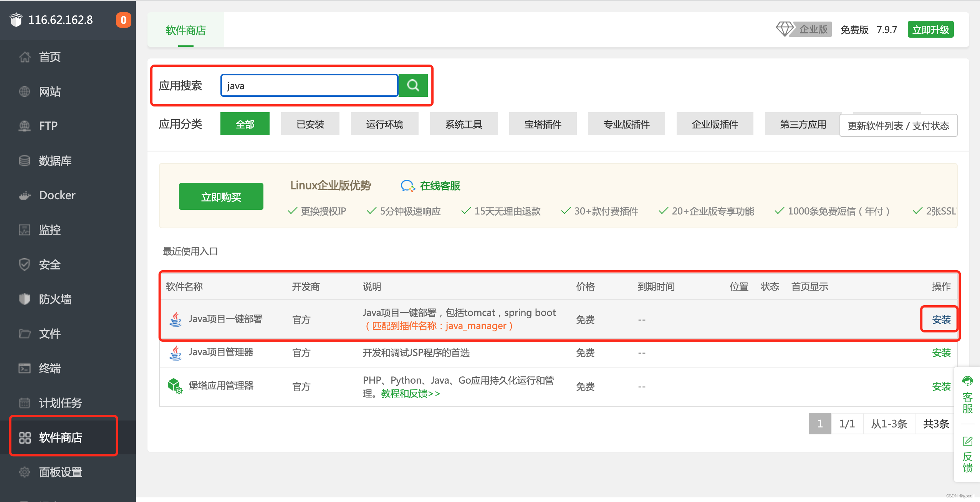Click the 计划任务 calendar icon
The width and height of the screenshot is (980, 502).
point(25,403)
